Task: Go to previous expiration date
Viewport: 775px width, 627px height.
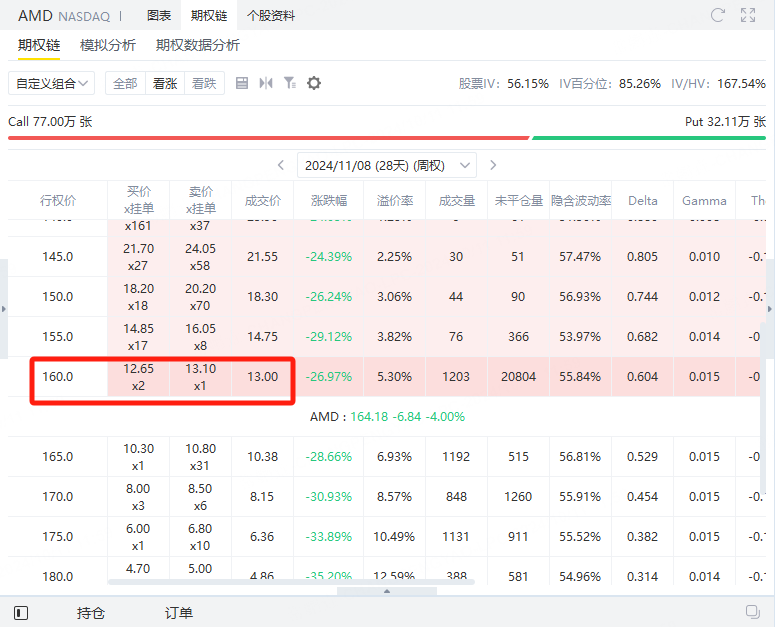Action: click(x=281, y=165)
